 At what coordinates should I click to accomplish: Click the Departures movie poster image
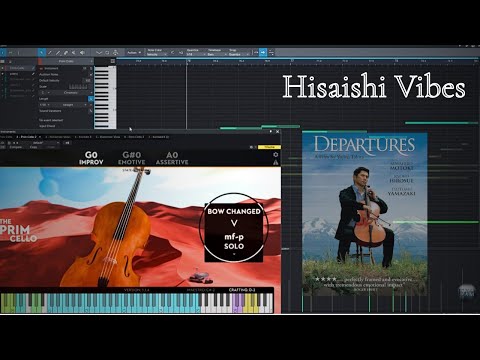tap(365, 214)
